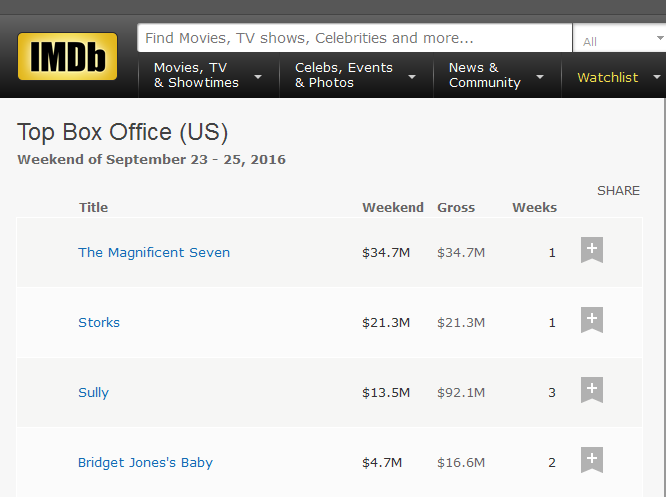Click the Weeks column header
Screen dimensions: 666x497
(534, 207)
